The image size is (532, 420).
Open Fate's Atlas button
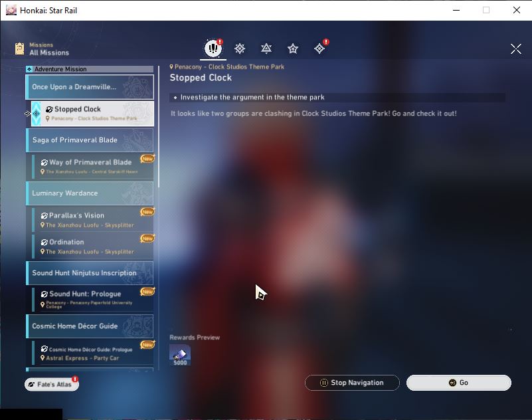52,384
